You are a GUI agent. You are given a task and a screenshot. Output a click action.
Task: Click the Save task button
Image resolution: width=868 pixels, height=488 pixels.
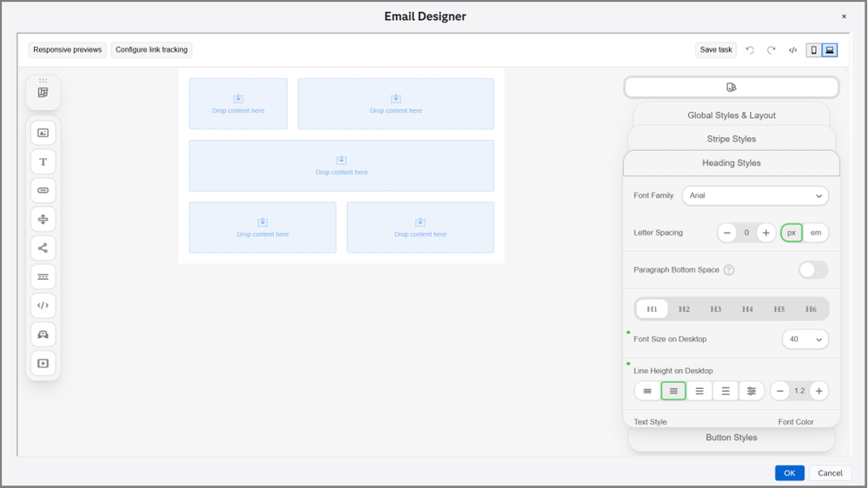coord(716,49)
